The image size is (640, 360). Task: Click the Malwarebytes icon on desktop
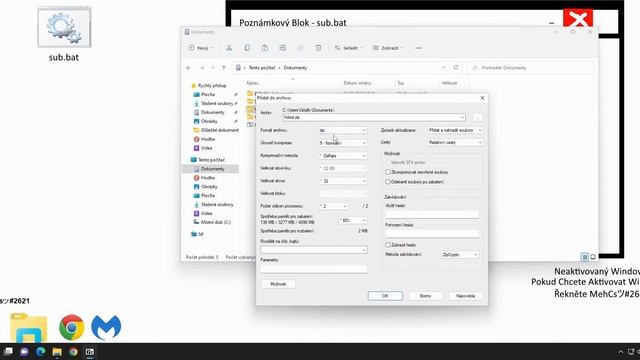(x=106, y=327)
